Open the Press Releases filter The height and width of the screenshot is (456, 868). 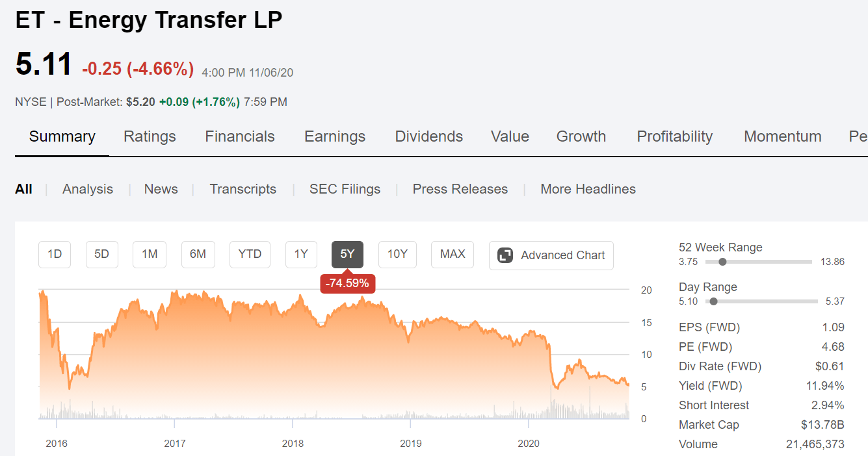(x=460, y=189)
